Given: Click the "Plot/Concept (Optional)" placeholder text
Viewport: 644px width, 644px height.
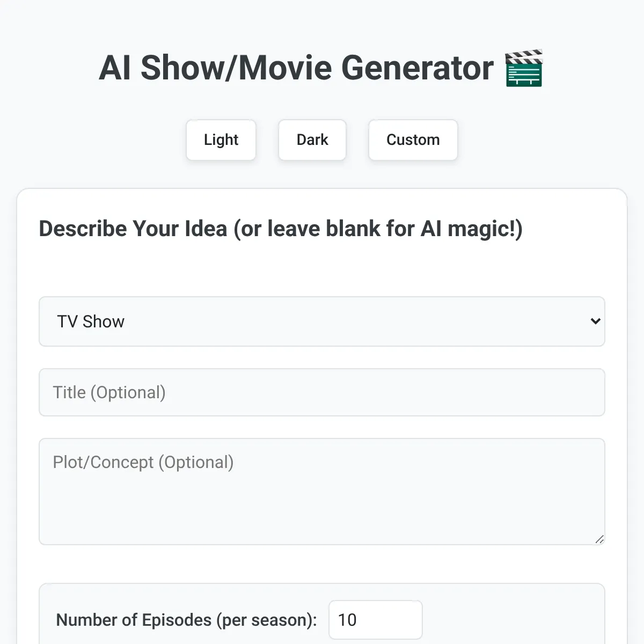Looking at the screenshot, I should [x=143, y=462].
